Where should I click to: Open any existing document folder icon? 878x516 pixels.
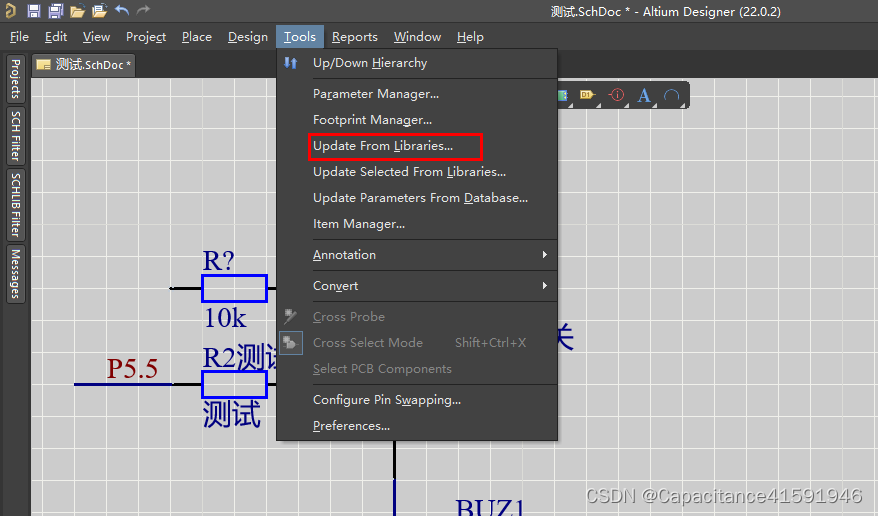pyautogui.click(x=77, y=11)
